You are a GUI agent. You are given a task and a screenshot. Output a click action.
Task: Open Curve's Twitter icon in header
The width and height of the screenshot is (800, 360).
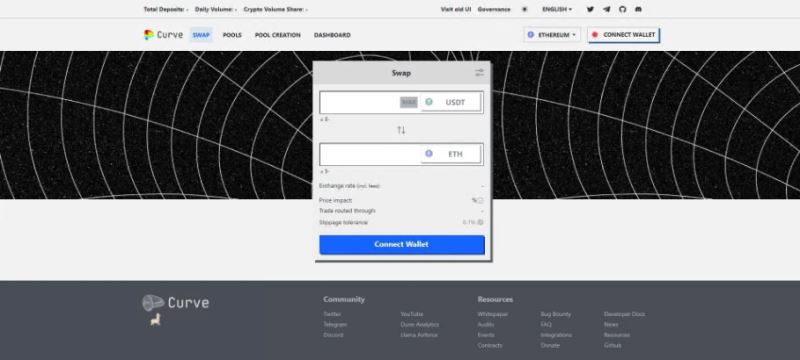[590, 9]
